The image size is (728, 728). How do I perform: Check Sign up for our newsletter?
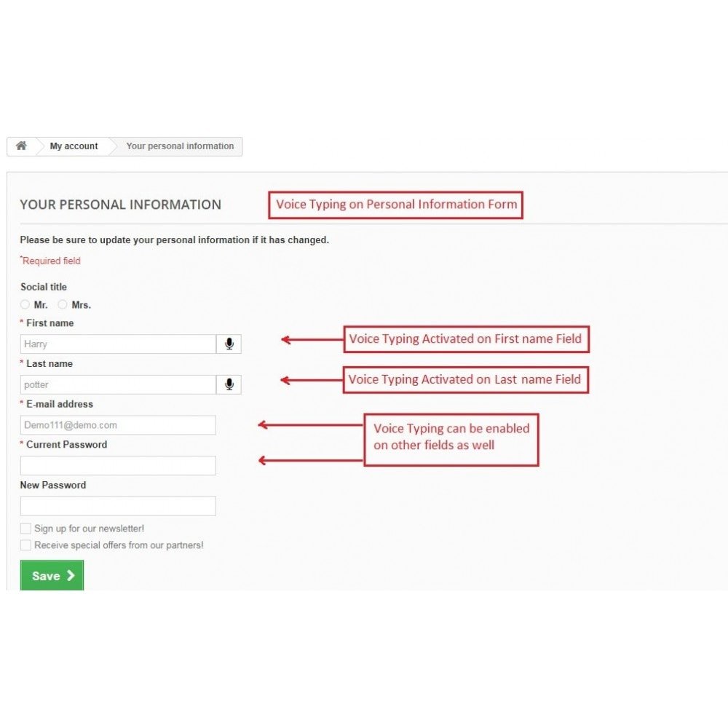pyautogui.click(x=25, y=529)
